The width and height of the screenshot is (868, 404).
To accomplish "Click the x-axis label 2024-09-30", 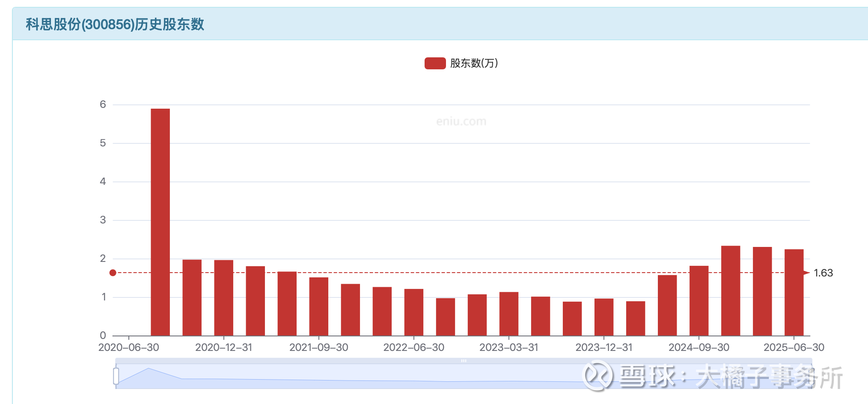I will [699, 348].
